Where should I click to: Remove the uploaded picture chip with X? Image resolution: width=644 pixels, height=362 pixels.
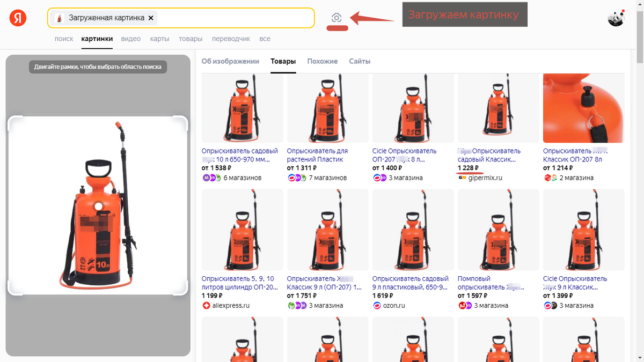coord(151,18)
